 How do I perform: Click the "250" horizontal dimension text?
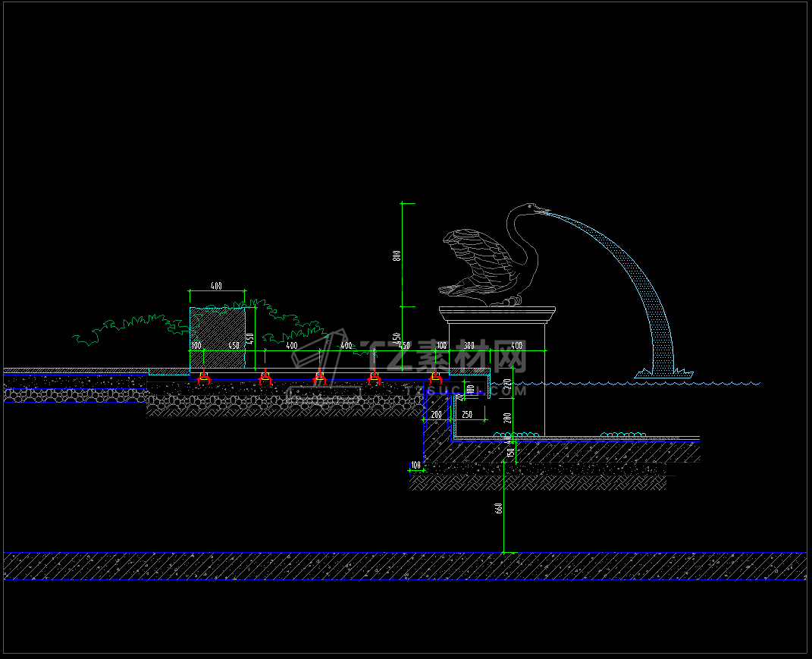click(467, 415)
